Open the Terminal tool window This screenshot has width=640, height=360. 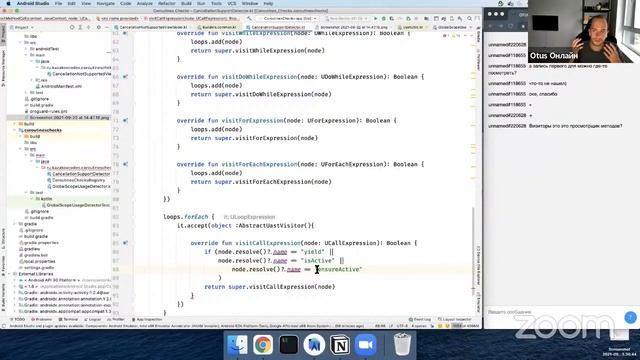[x=68, y=320]
